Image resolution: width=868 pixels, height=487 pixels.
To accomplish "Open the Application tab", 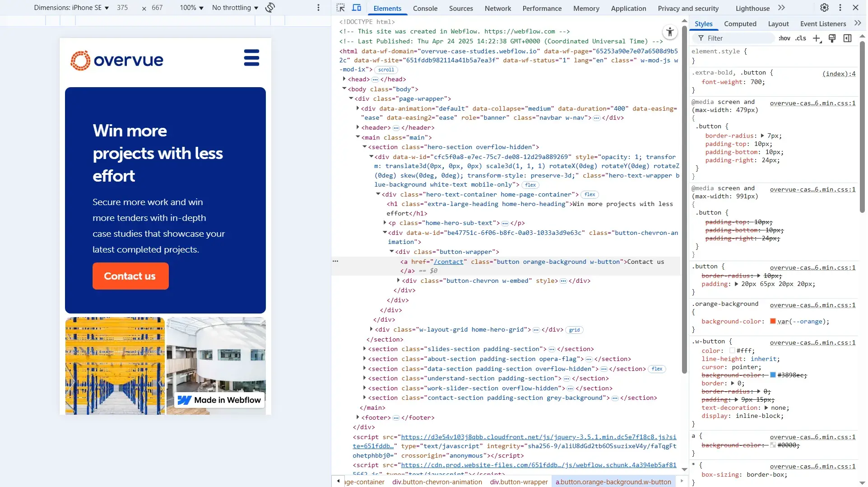I will point(628,8).
